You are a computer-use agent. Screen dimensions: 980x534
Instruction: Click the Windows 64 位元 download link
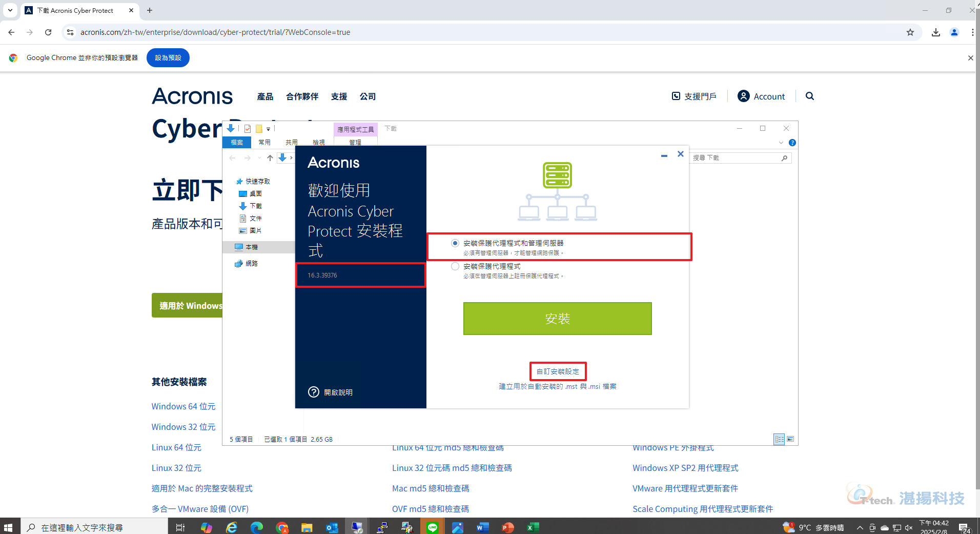click(x=183, y=406)
